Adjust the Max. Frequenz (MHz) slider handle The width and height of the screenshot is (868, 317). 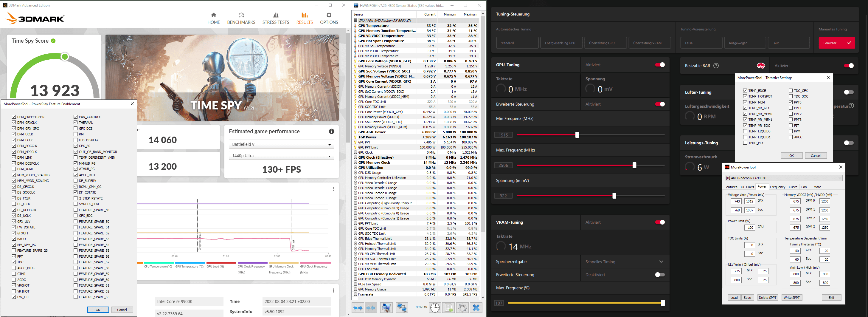tap(634, 165)
